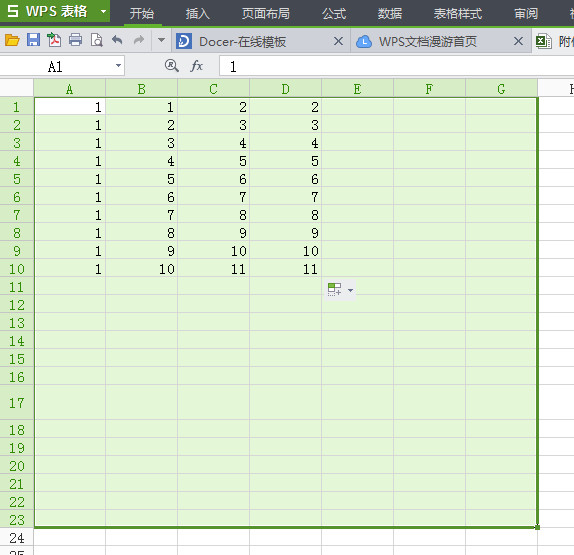Redo the previous action
574x555 pixels.
(139, 40)
